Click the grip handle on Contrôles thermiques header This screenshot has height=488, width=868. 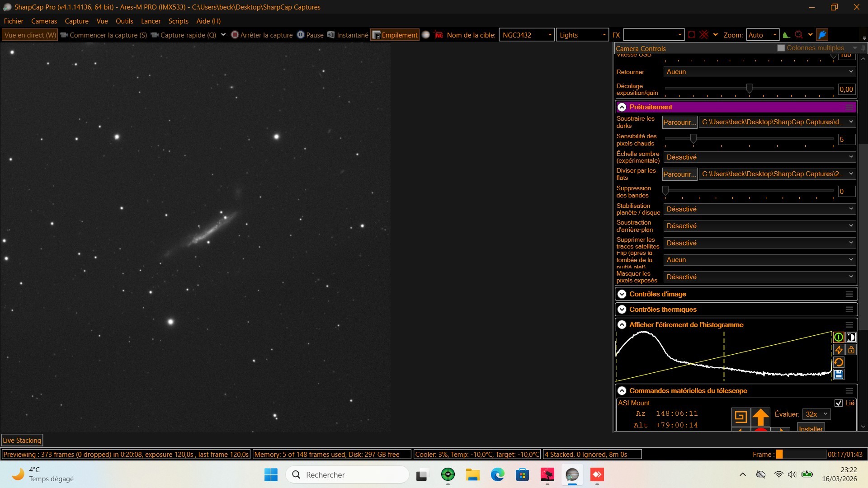[x=849, y=310]
